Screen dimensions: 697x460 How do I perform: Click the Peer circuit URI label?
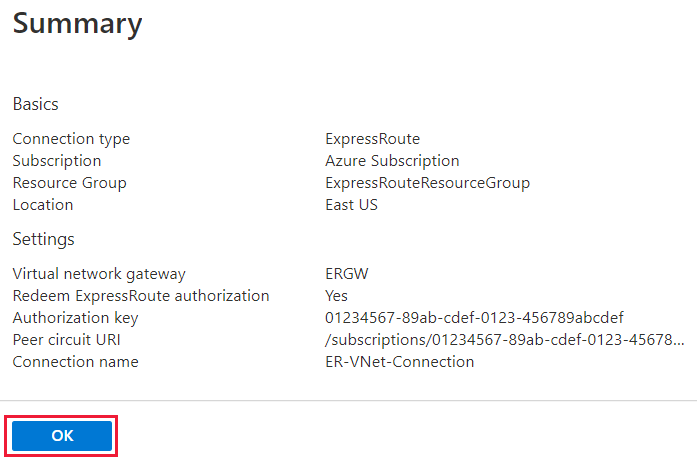point(66,340)
